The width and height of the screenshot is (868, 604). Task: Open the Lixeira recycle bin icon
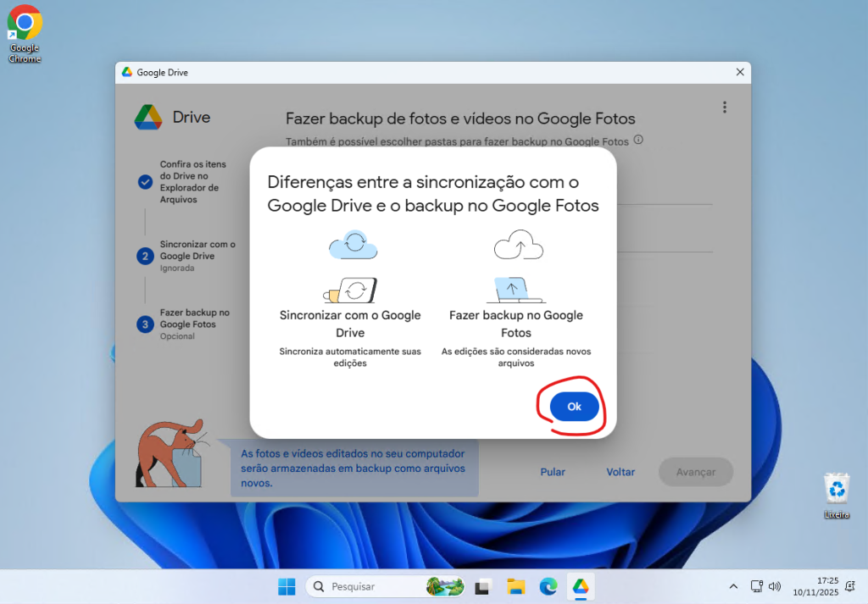(x=837, y=493)
